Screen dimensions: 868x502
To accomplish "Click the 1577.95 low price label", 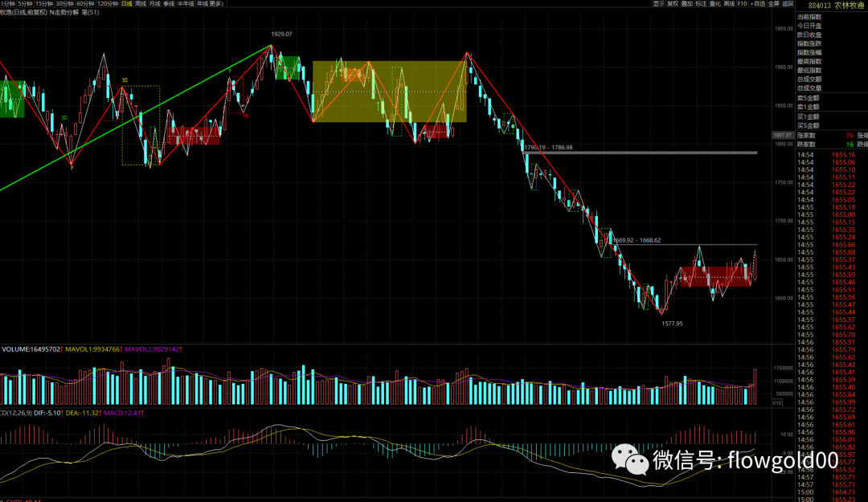I will click(x=672, y=324).
